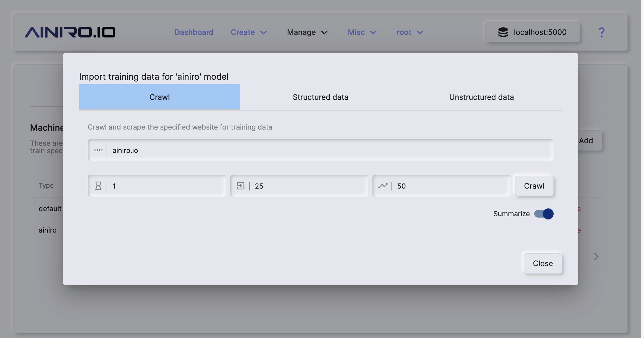Click the HTTP icon in URL field
Viewport: 644px width, 338px height.
click(x=98, y=150)
